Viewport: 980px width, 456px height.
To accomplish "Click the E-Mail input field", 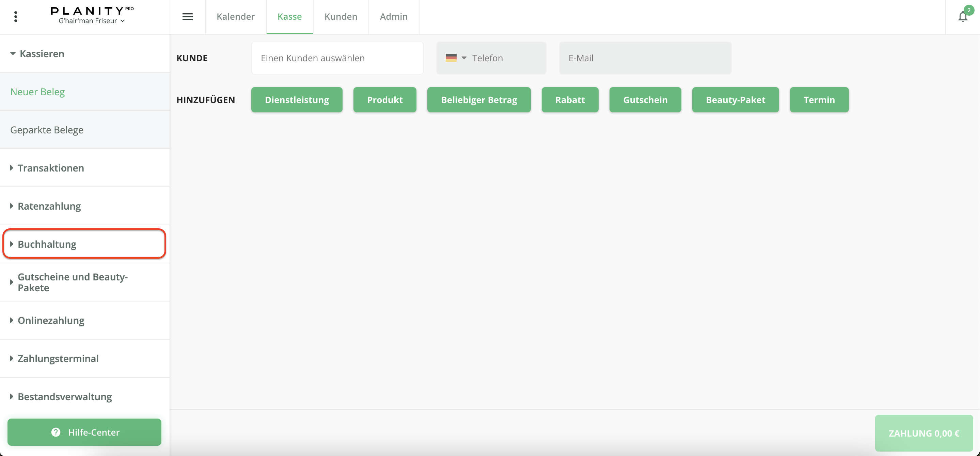I will pyautogui.click(x=645, y=58).
